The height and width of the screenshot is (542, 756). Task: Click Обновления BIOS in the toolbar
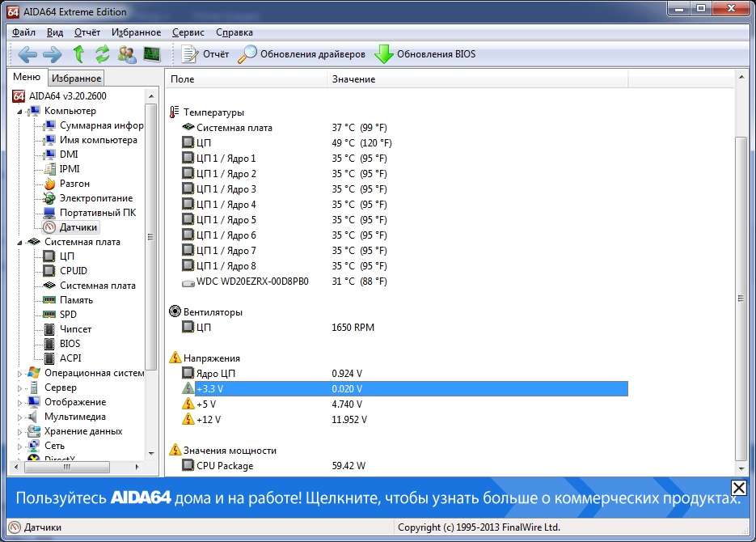425,54
